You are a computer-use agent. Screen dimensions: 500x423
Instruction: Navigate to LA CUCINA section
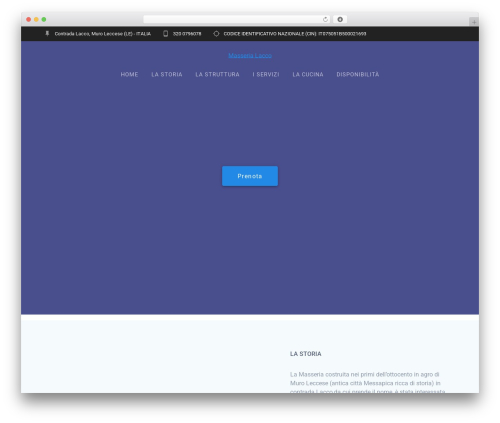click(x=308, y=74)
